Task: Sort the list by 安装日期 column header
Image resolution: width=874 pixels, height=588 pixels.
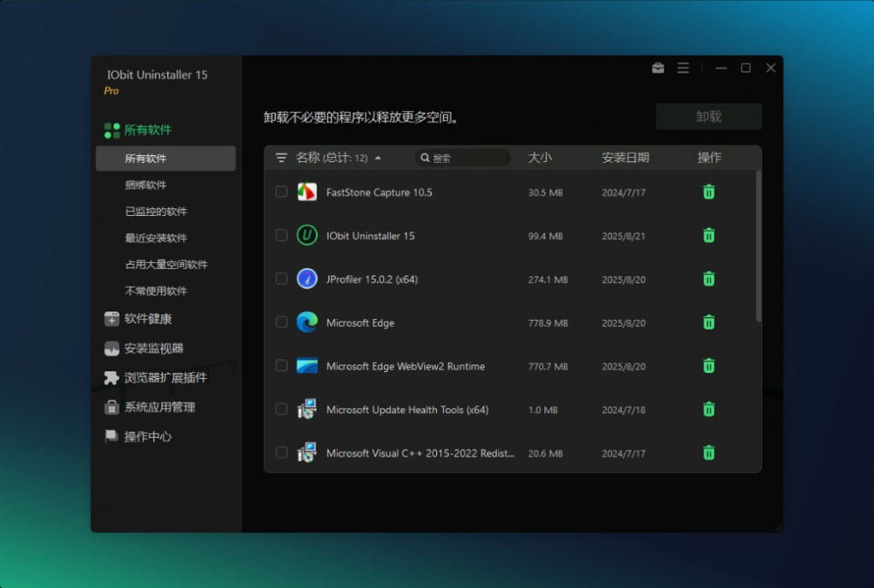Action: pyautogui.click(x=626, y=158)
